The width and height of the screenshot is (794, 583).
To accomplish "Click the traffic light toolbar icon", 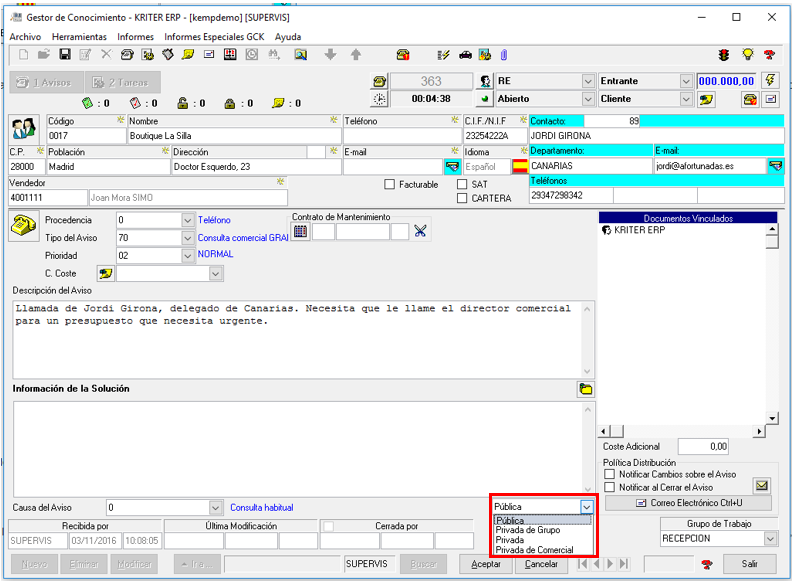I will (724, 55).
